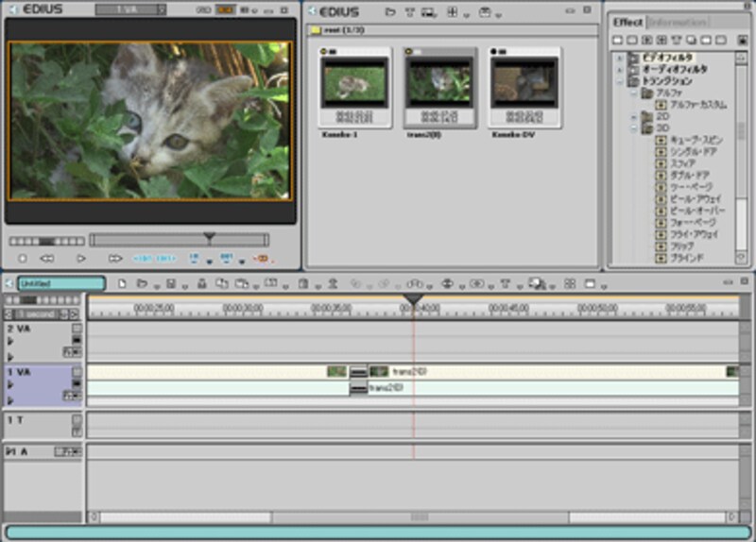Collapse the 3D transitions folder
The height and width of the screenshot is (542, 756).
coord(634,128)
